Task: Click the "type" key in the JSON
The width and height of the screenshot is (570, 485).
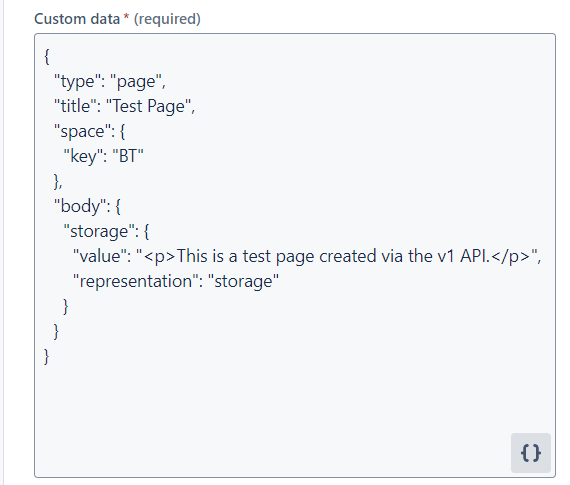Action: point(77,81)
